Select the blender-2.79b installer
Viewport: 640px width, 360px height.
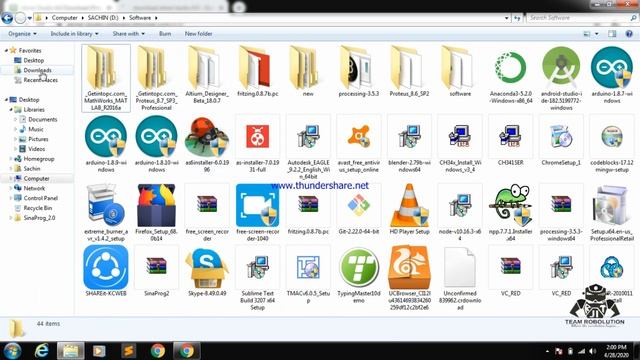409,144
